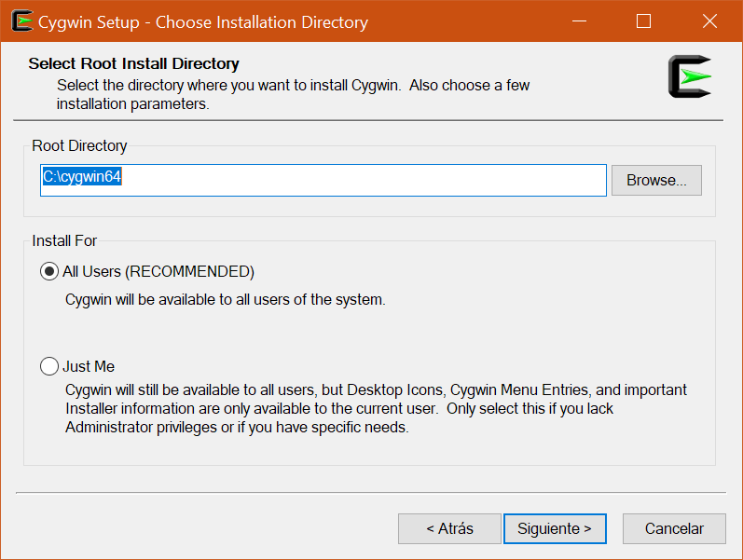Image resolution: width=743 pixels, height=560 pixels.
Task: Close the Cygwin Setup window
Action: click(x=709, y=20)
